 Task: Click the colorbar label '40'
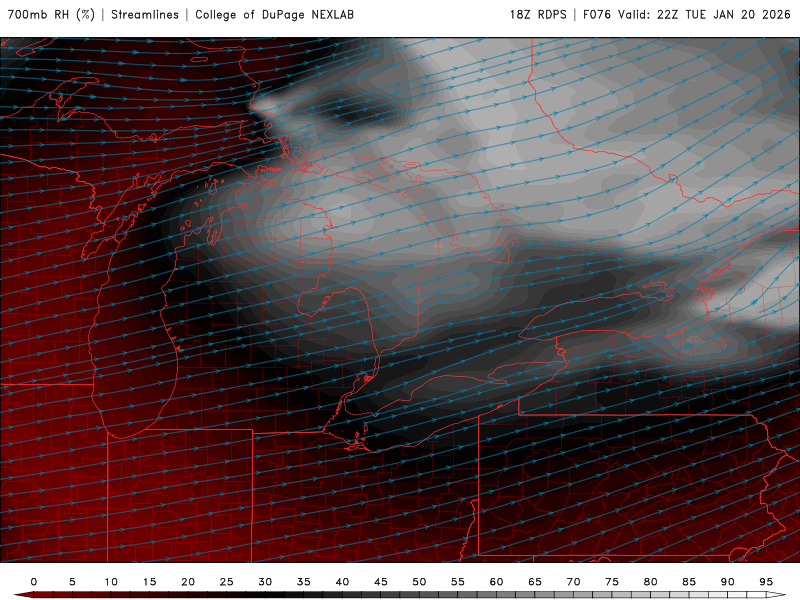[x=342, y=582]
